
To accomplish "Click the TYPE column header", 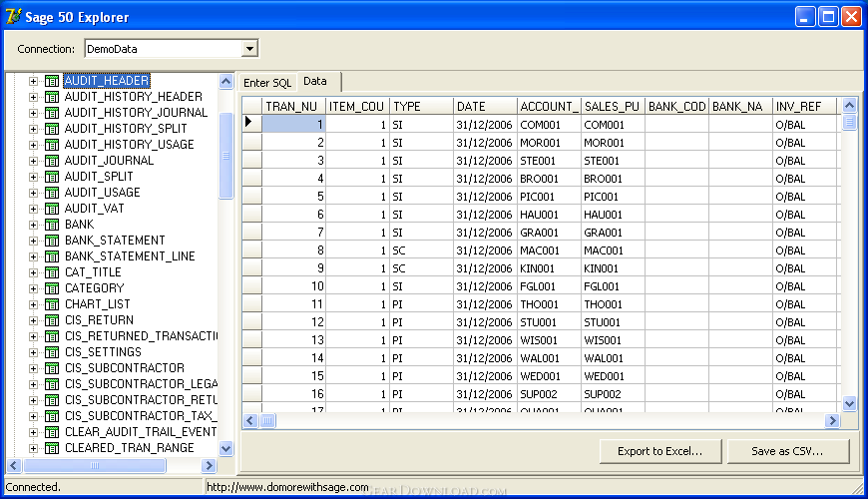I will coord(421,107).
